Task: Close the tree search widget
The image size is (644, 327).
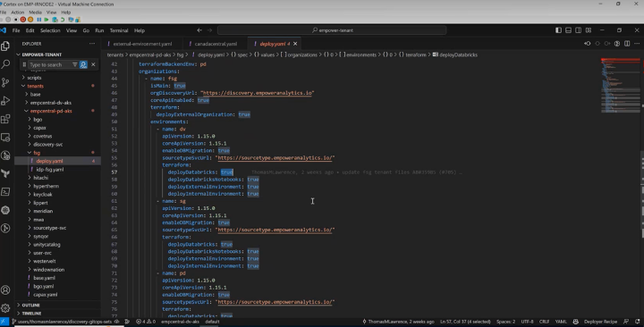Action: (x=93, y=64)
